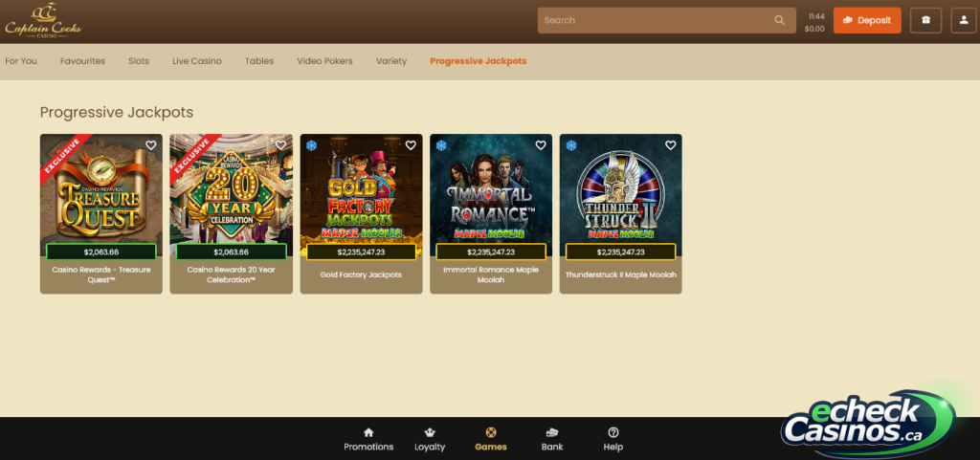The width and height of the screenshot is (980, 460).
Task: Click the Bank label in bottom bar
Action: point(552,447)
